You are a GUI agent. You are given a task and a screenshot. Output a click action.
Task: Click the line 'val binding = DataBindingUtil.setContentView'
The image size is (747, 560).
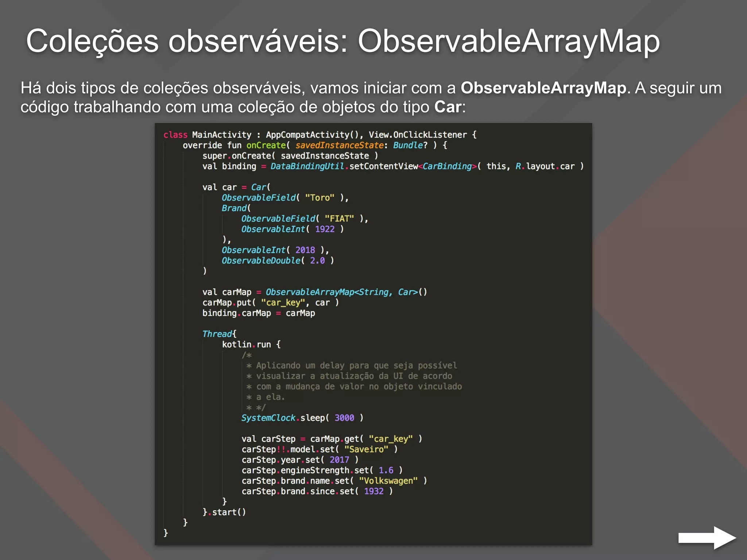click(x=393, y=166)
